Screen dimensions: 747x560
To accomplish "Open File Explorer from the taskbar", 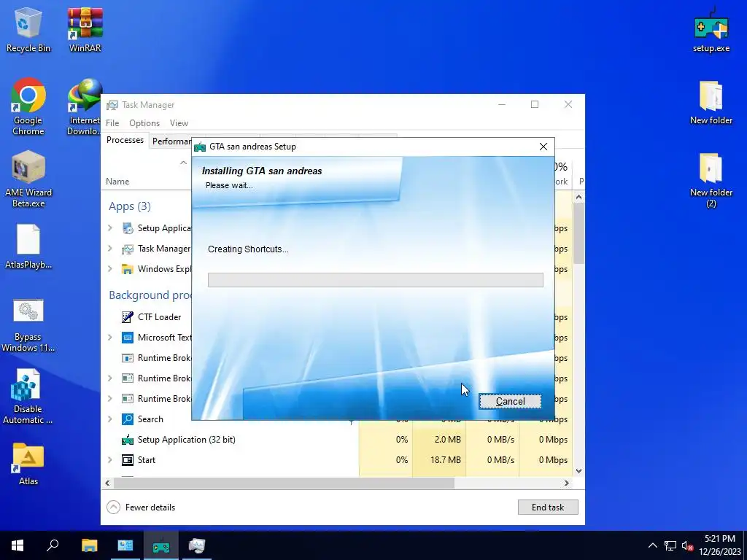I will click(89, 545).
